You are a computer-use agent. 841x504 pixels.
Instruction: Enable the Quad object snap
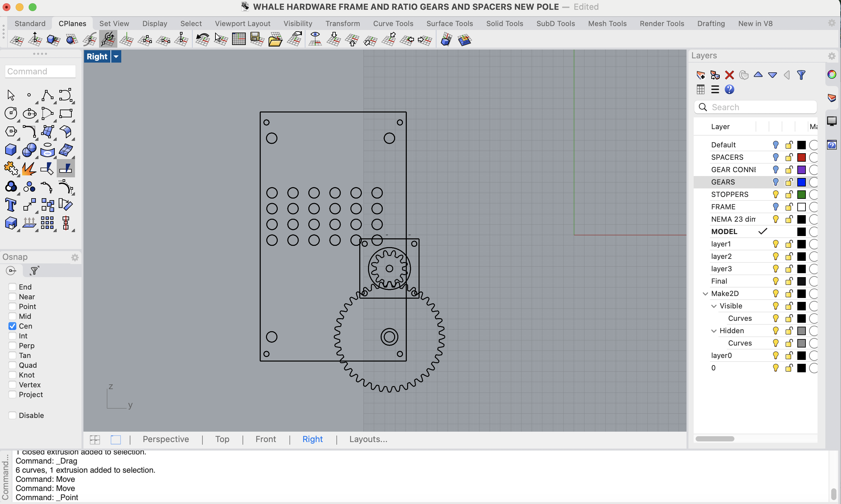coord(12,365)
